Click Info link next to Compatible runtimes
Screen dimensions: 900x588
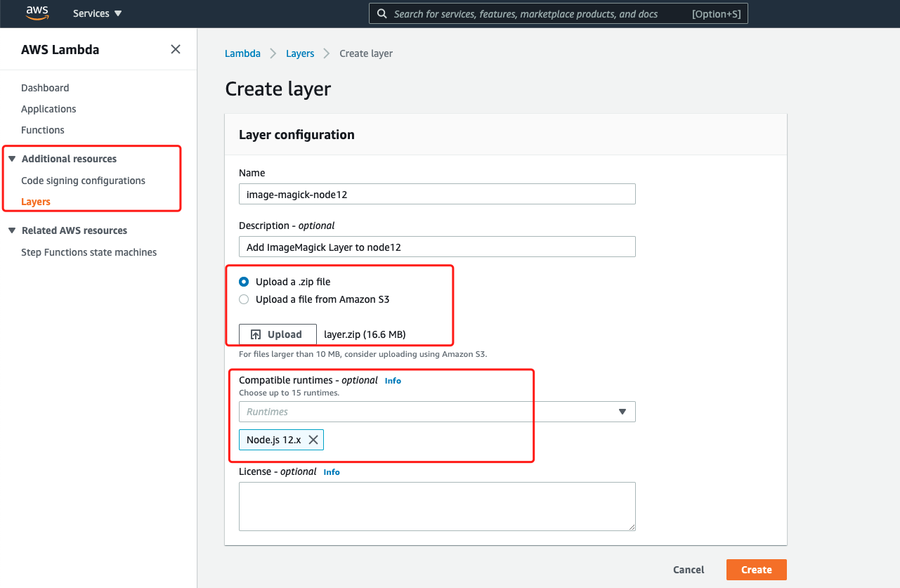click(x=393, y=381)
